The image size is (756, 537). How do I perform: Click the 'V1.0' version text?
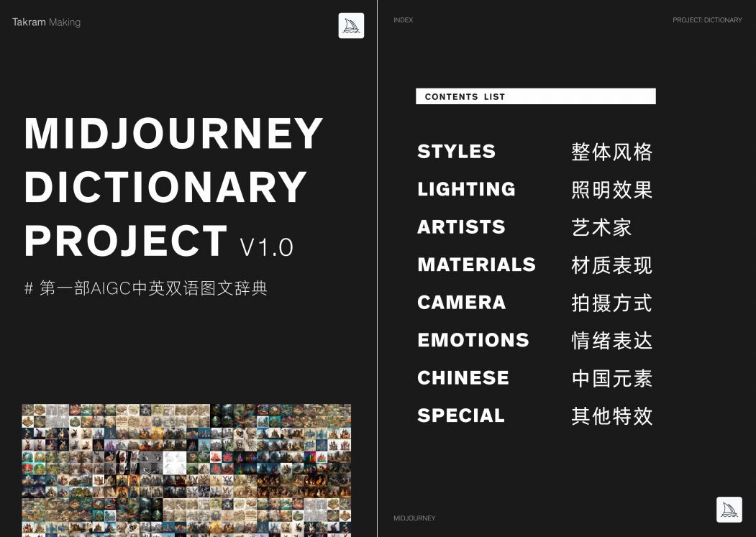(267, 247)
